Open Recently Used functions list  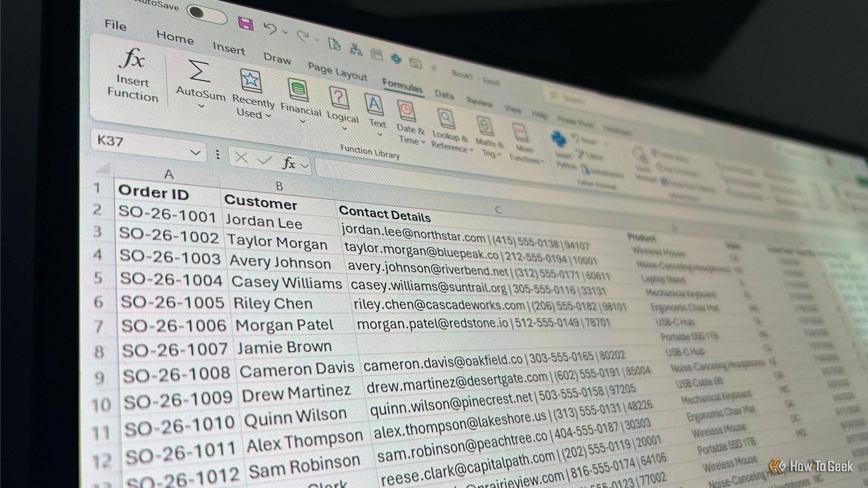point(252,94)
